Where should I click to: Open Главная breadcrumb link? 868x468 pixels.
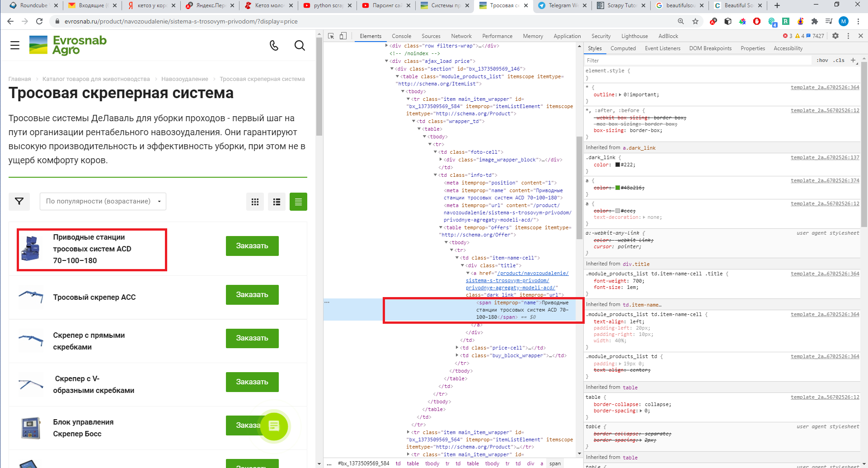click(19, 79)
